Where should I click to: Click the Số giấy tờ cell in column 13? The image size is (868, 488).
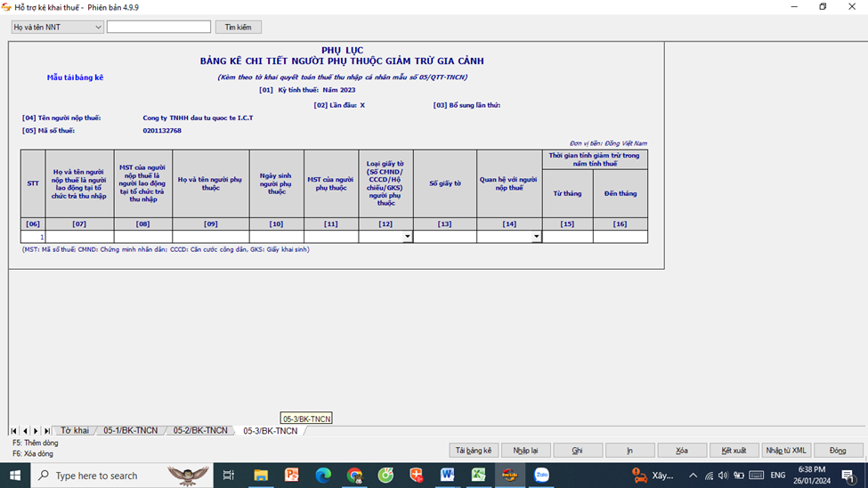click(x=445, y=237)
